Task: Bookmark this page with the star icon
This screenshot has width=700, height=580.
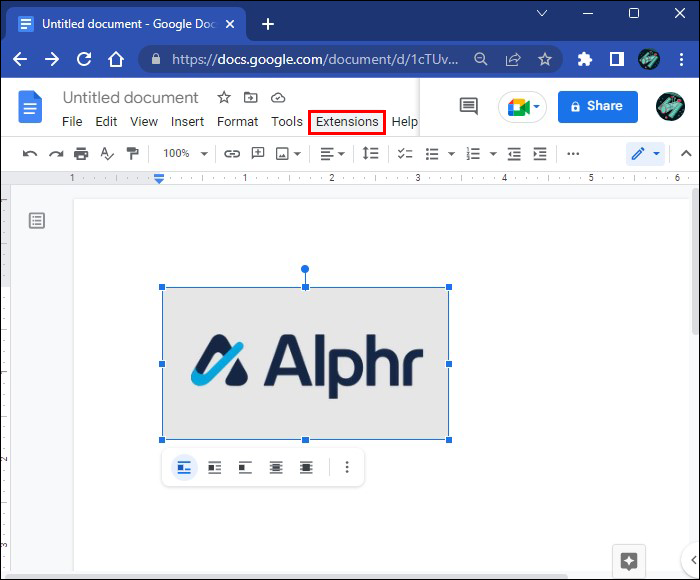Action: click(545, 59)
